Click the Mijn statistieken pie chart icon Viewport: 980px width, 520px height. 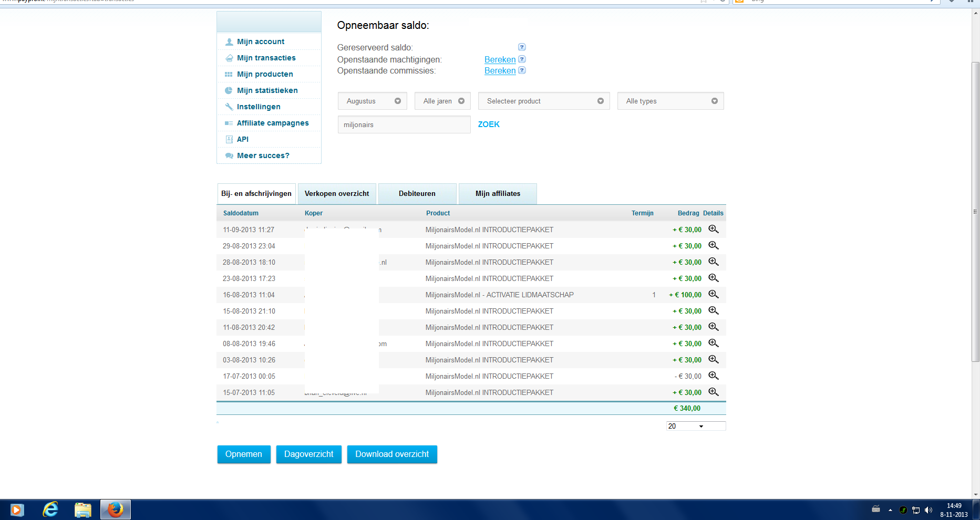(229, 90)
